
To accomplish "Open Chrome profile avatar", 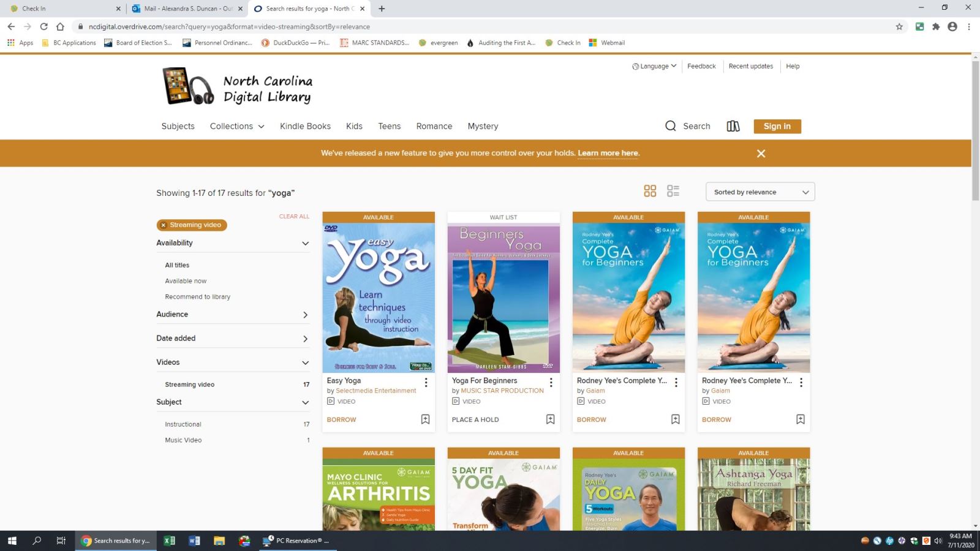I will pos(952,26).
